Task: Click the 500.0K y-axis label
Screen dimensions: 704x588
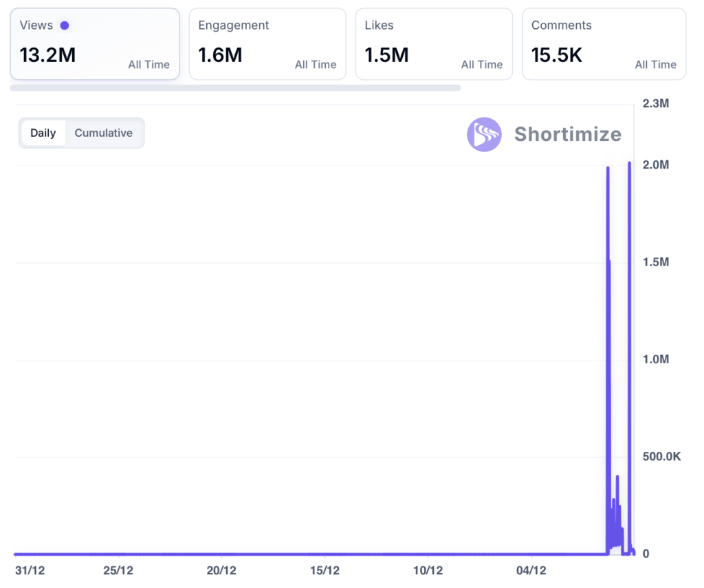Action: (x=661, y=457)
